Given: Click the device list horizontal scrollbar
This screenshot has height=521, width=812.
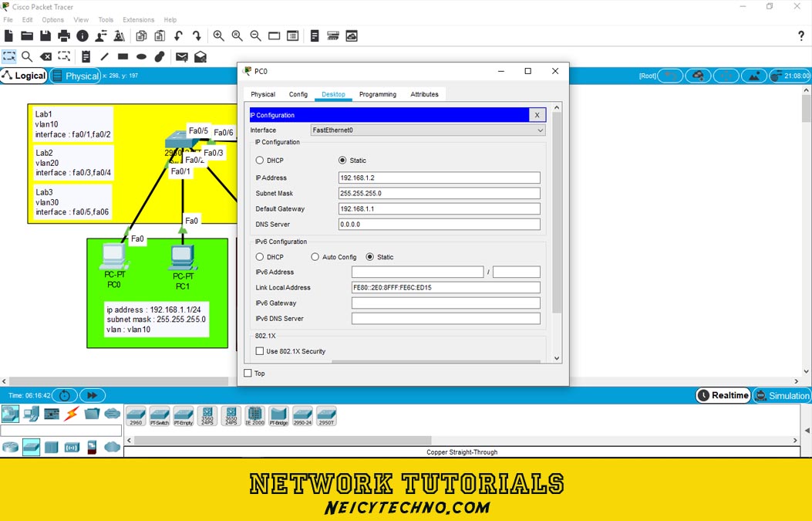Looking at the screenshot, I should point(283,440).
